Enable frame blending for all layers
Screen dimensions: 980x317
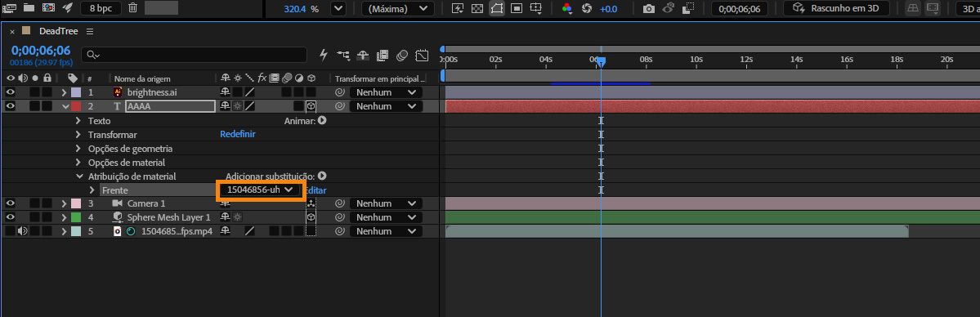point(383,55)
